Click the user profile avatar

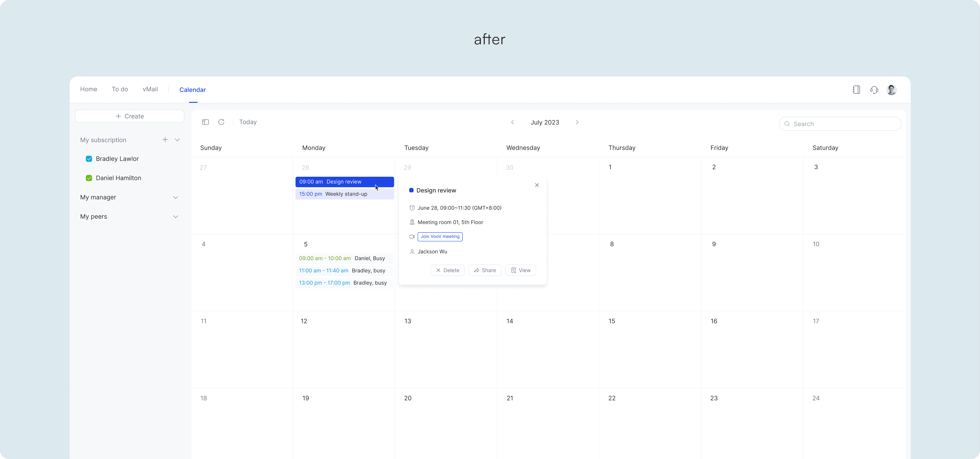click(891, 90)
